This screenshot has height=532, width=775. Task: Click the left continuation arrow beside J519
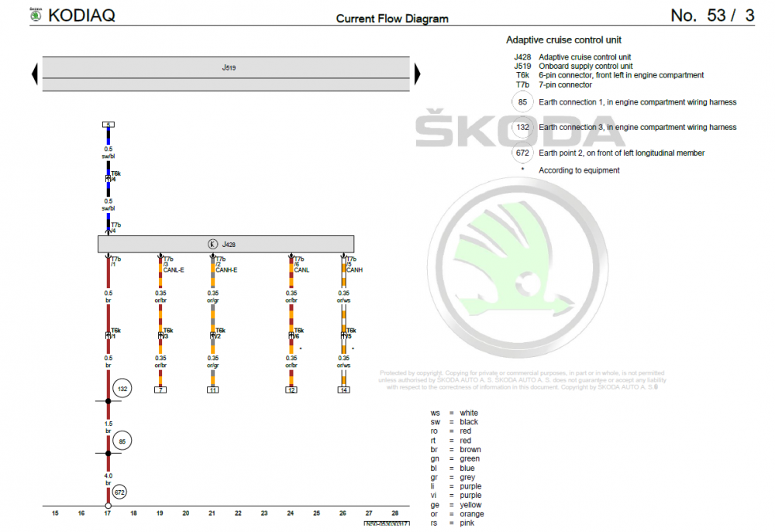click(35, 74)
